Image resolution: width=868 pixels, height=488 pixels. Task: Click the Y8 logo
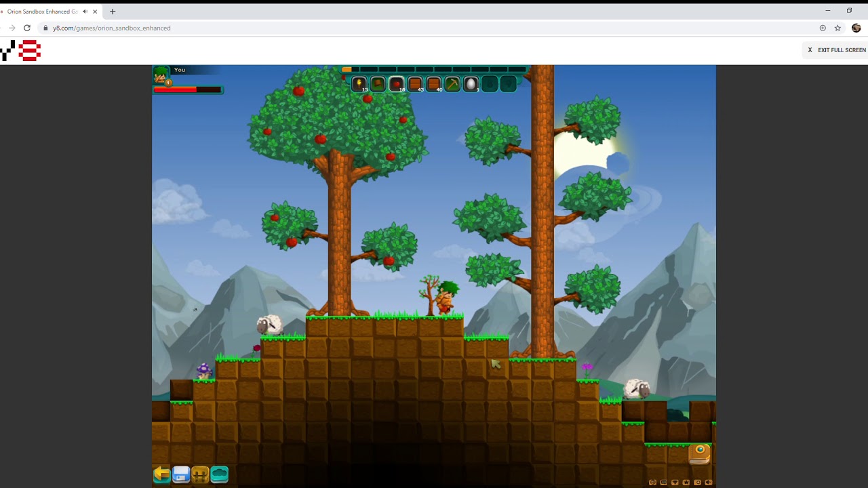point(21,50)
